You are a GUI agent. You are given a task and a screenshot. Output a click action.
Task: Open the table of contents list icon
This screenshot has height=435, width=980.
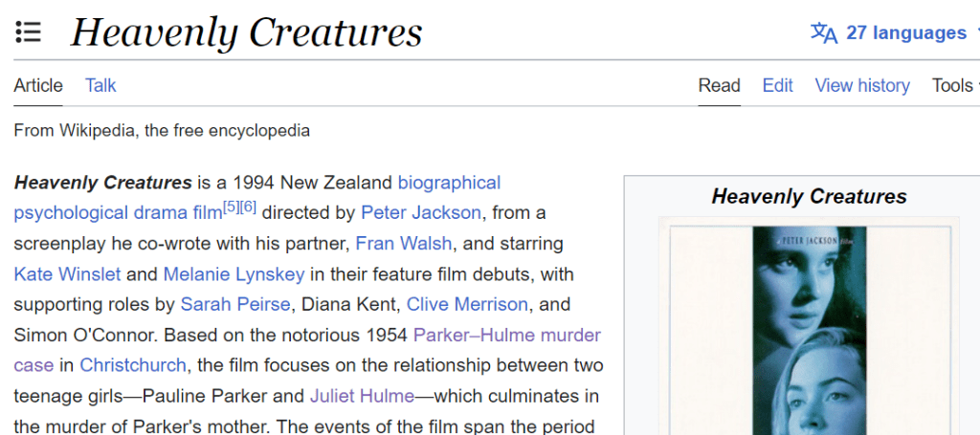coord(29,33)
